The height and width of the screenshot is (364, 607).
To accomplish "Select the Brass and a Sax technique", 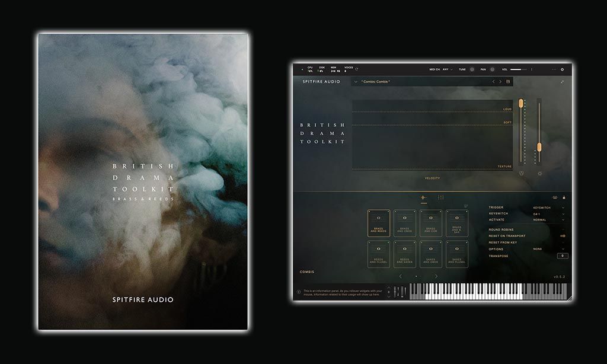I will (x=457, y=223).
